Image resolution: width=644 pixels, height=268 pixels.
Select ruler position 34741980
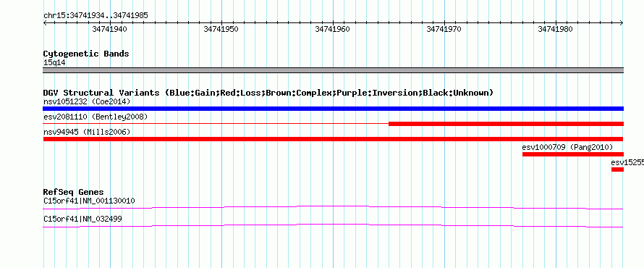click(555, 29)
